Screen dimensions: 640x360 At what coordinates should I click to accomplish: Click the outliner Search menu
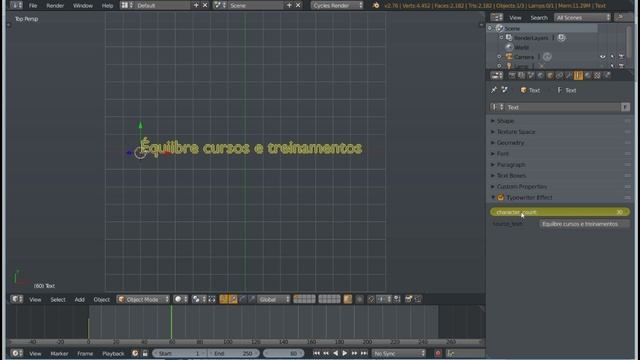(x=539, y=18)
